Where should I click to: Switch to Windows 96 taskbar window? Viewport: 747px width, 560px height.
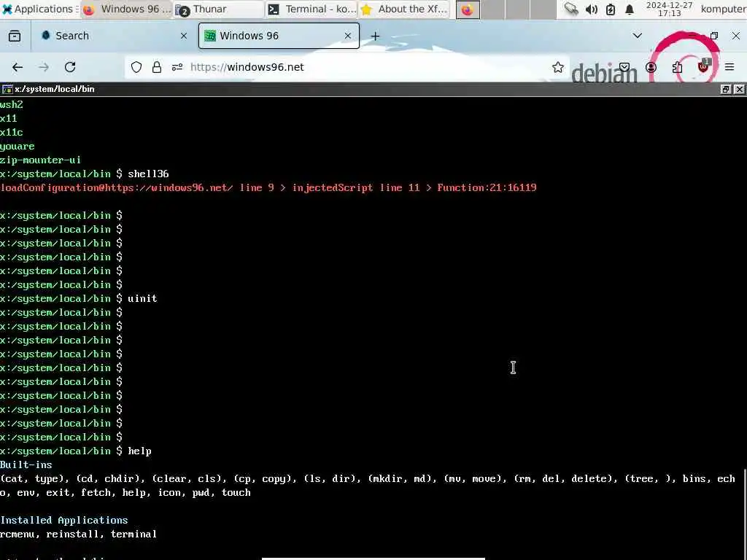(126, 9)
